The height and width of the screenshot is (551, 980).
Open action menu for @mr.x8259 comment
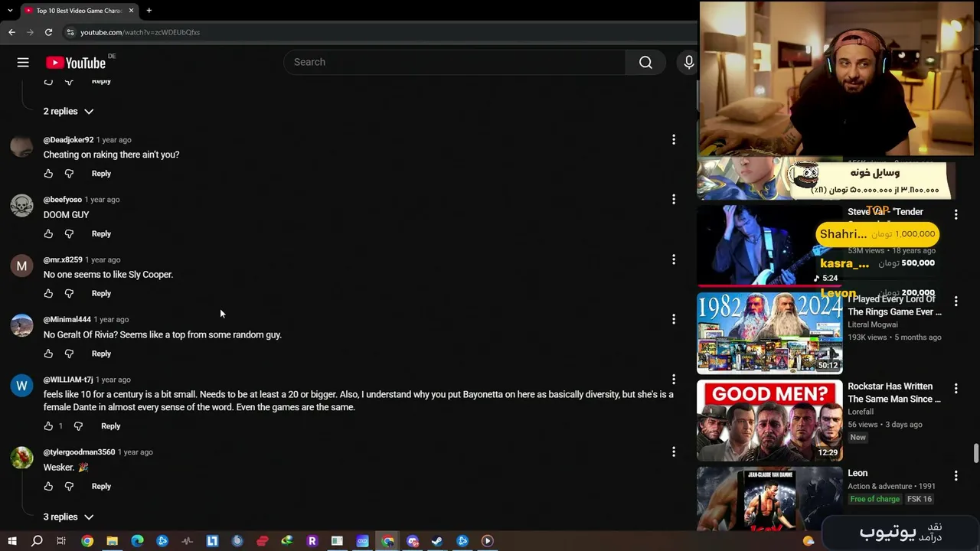coord(674,260)
